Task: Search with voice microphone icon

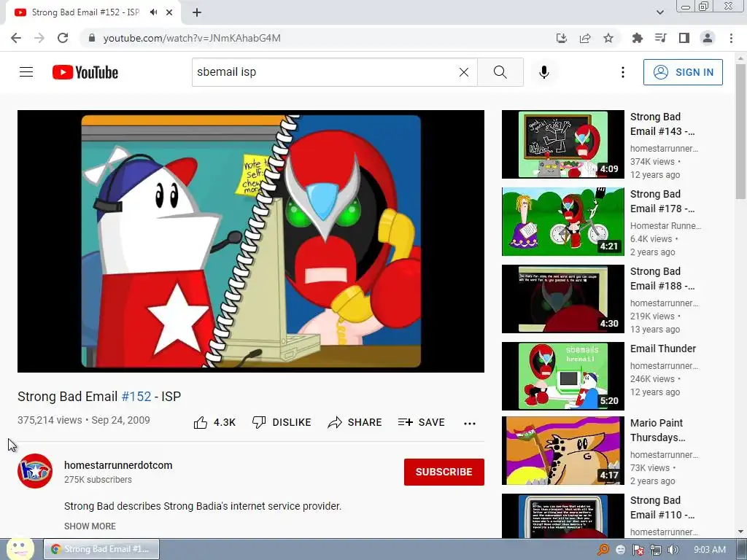Action: point(543,72)
